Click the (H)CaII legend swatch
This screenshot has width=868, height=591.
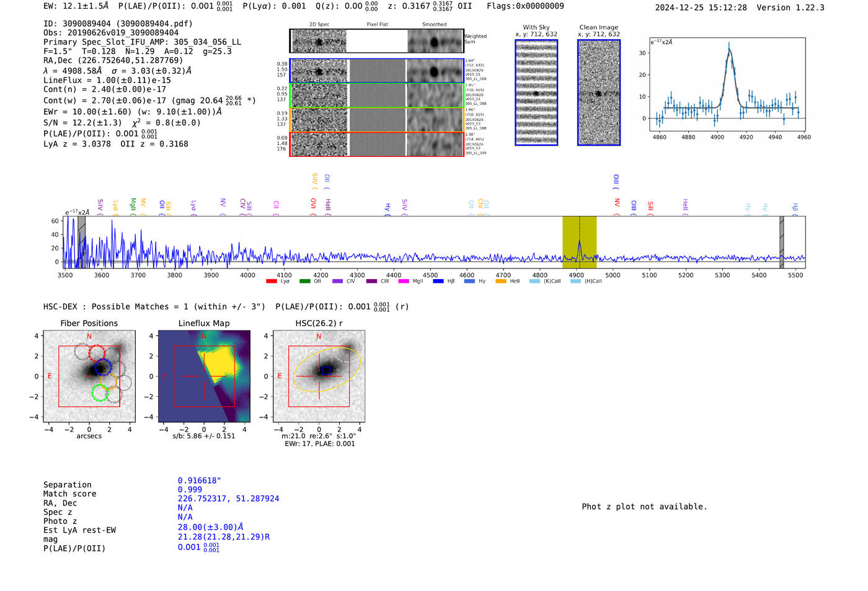575,282
